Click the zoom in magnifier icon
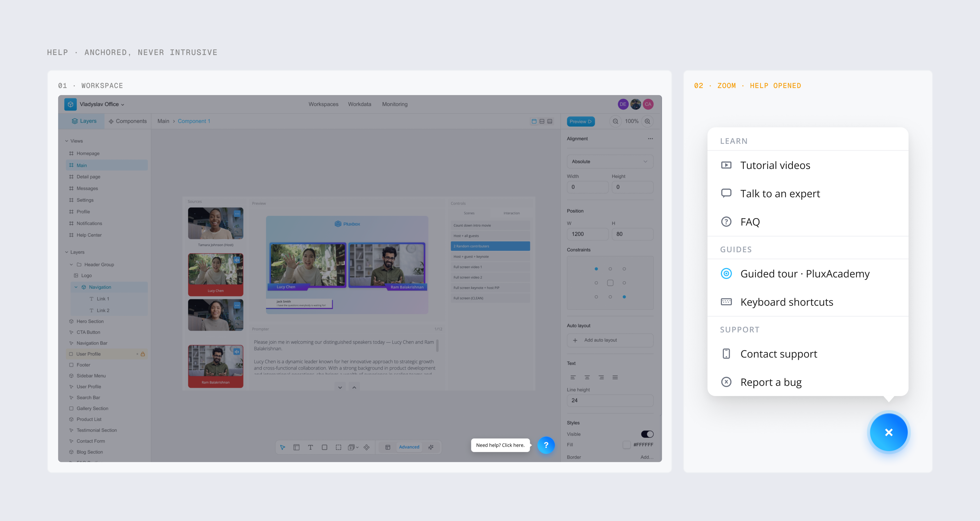The image size is (980, 521). (647, 121)
